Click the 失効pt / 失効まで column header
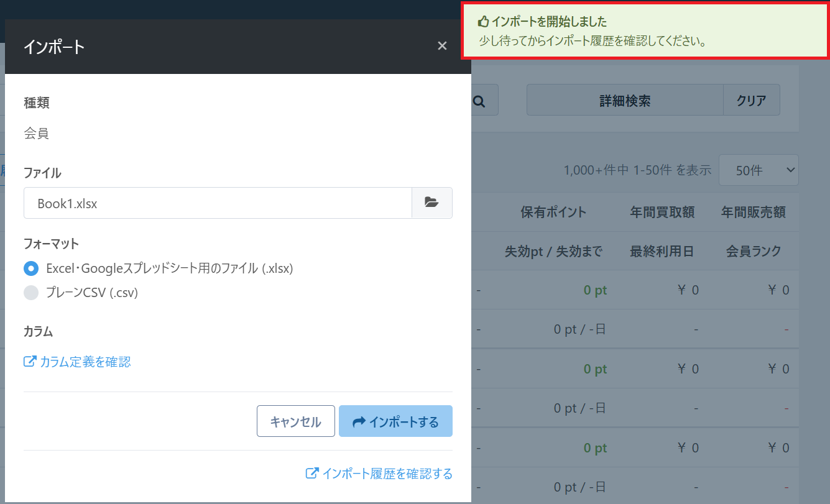Image resolution: width=830 pixels, height=504 pixels. click(x=553, y=251)
